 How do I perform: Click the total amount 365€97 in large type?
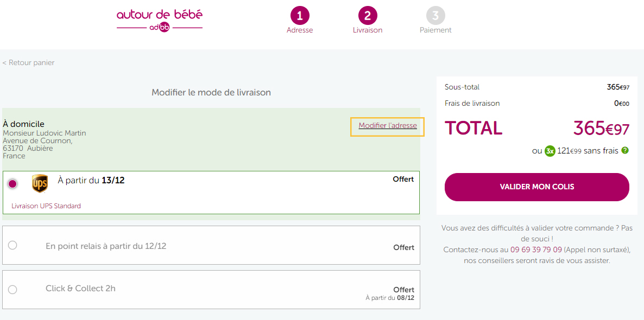tap(601, 129)
